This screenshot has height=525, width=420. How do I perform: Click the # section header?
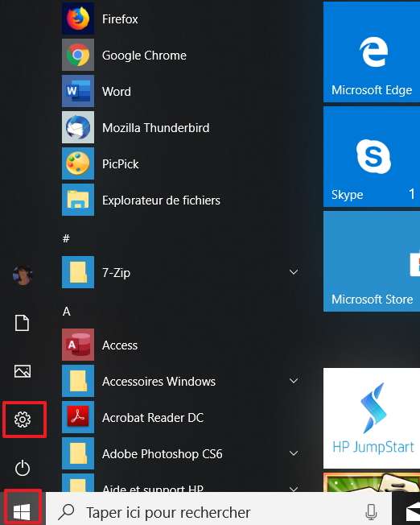point(66,238)
